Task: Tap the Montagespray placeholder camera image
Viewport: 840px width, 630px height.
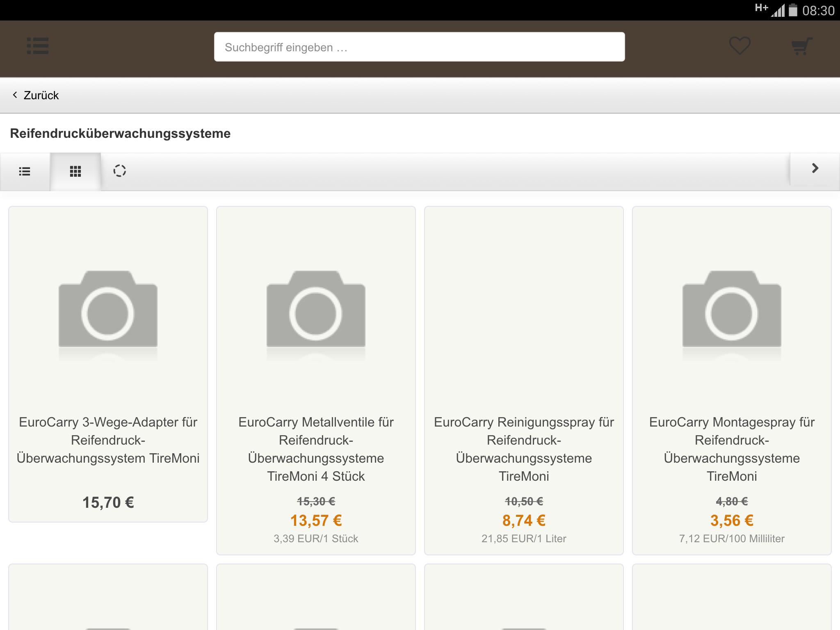Action: coord(732,314)
